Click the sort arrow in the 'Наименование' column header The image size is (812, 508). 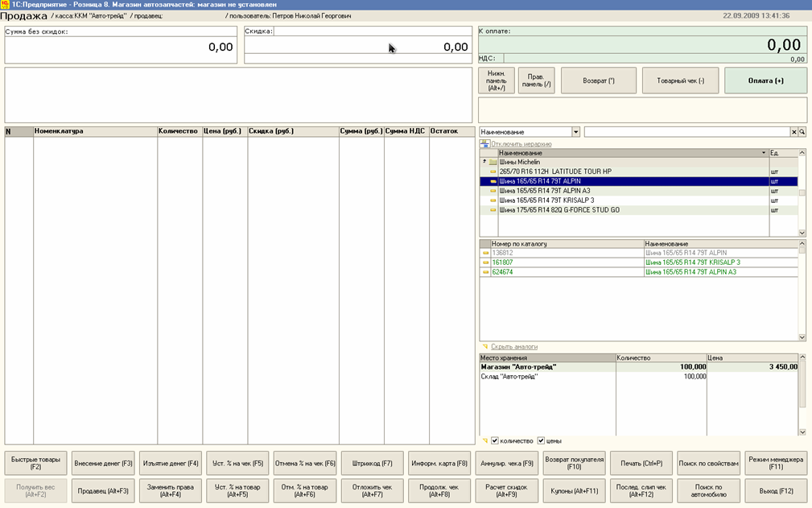click(x=764, y=153)
